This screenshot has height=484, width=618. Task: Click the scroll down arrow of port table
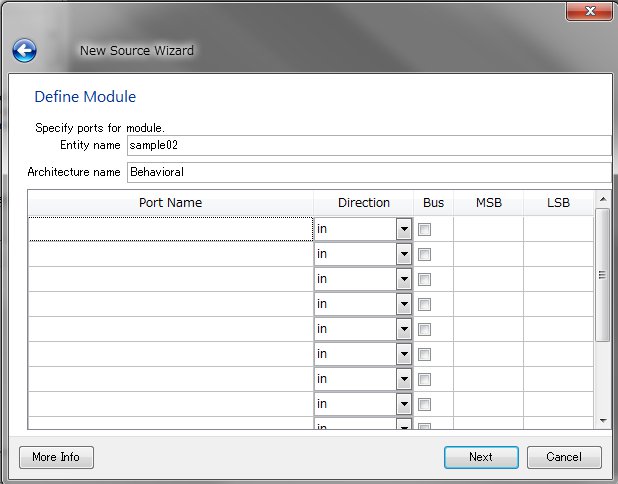point(603,420)
